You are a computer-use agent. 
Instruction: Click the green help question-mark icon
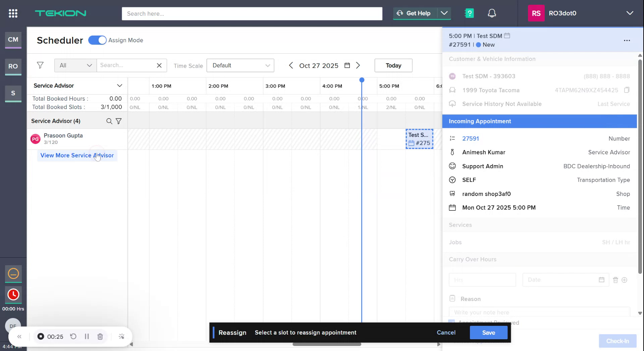coord(469,13)
